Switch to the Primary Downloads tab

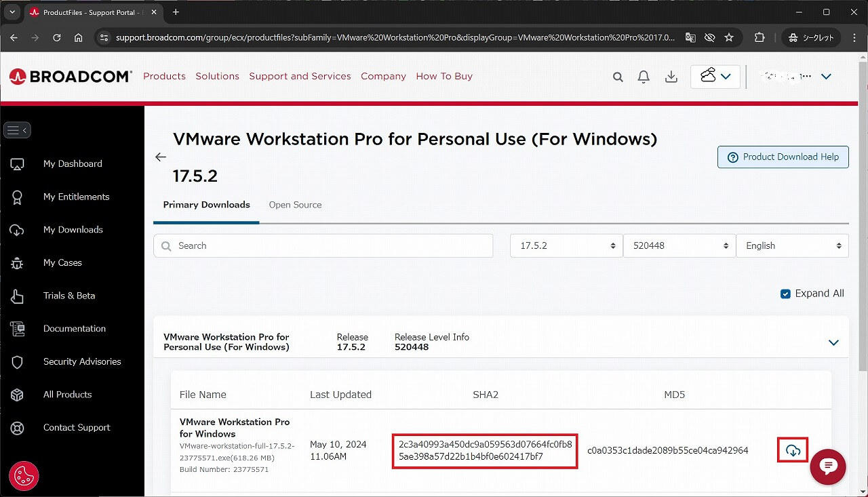(x=206, y=205)
